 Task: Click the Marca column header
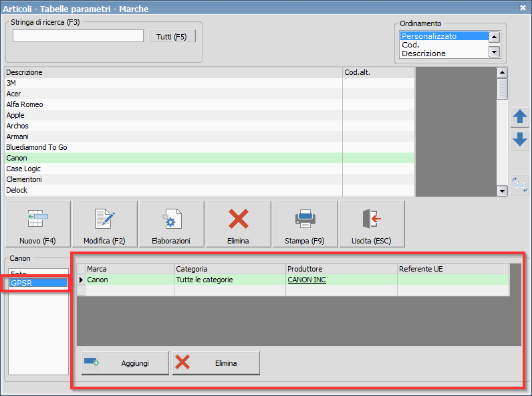130,269
